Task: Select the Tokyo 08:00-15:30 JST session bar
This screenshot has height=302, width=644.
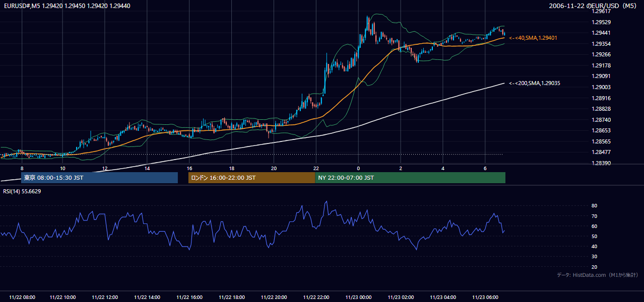Action: (99, 178)
